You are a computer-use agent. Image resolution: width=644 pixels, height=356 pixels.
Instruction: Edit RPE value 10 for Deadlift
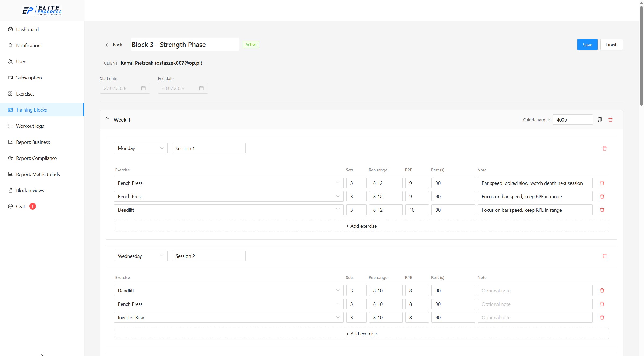click(x=417, y=210)
